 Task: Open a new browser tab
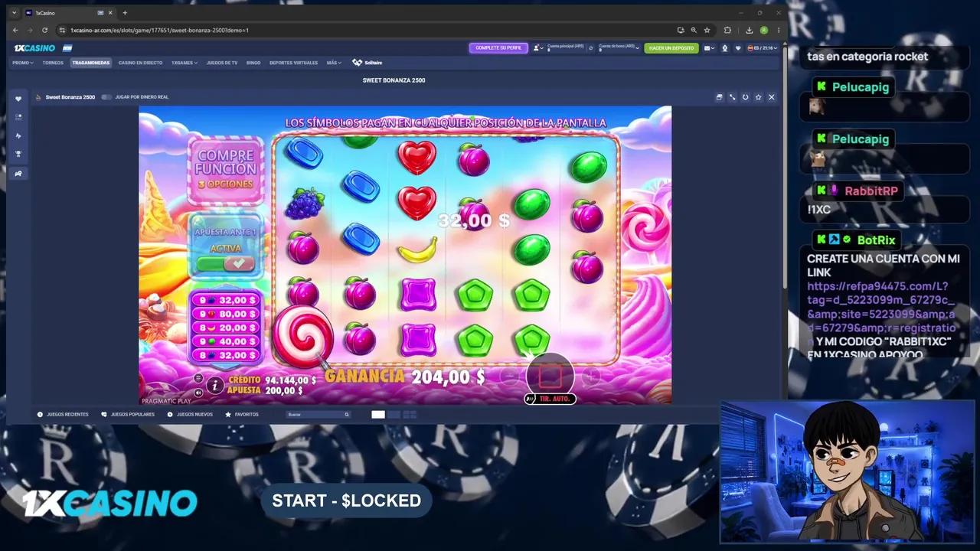click(x=125, y=13)
